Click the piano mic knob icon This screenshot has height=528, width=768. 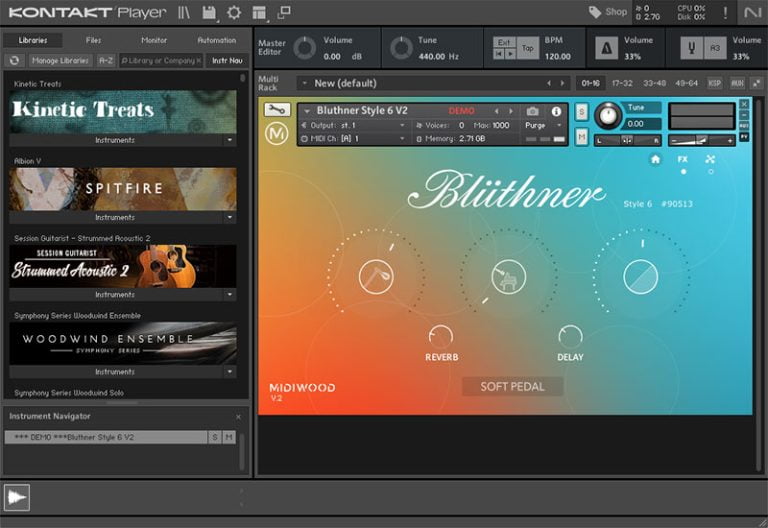508,277
